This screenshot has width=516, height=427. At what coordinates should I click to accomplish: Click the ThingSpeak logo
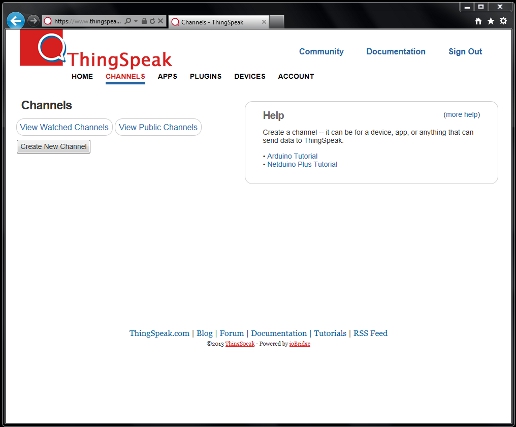coord(96,48)
